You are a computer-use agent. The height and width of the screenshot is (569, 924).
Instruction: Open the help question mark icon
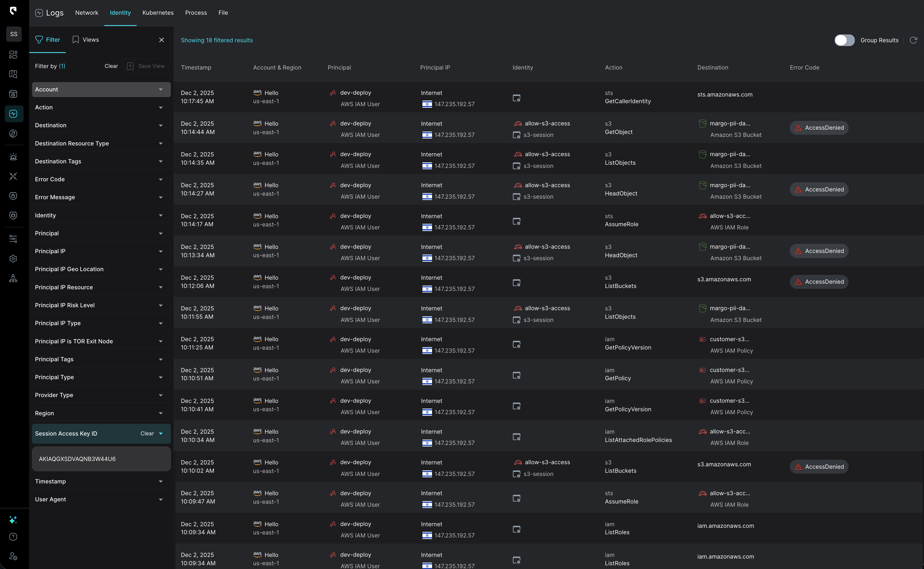[x=13, y=537]
